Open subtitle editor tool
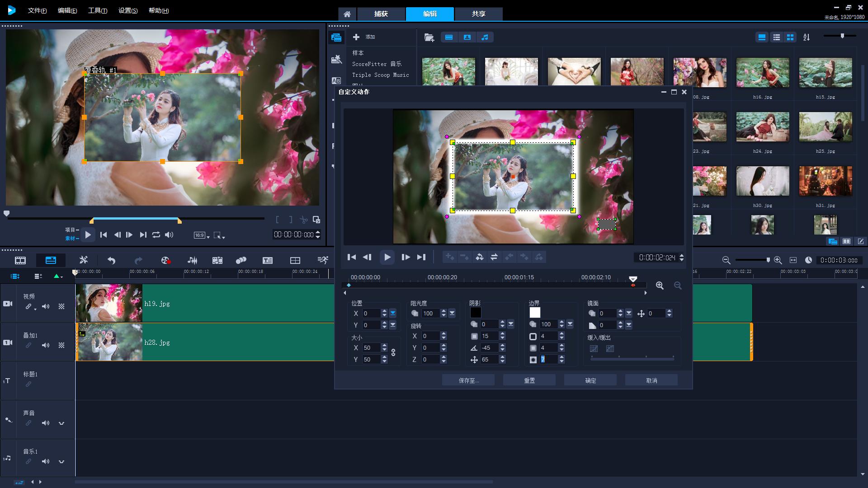This screenshot has height=488, width=868. (x=268, y=260)
